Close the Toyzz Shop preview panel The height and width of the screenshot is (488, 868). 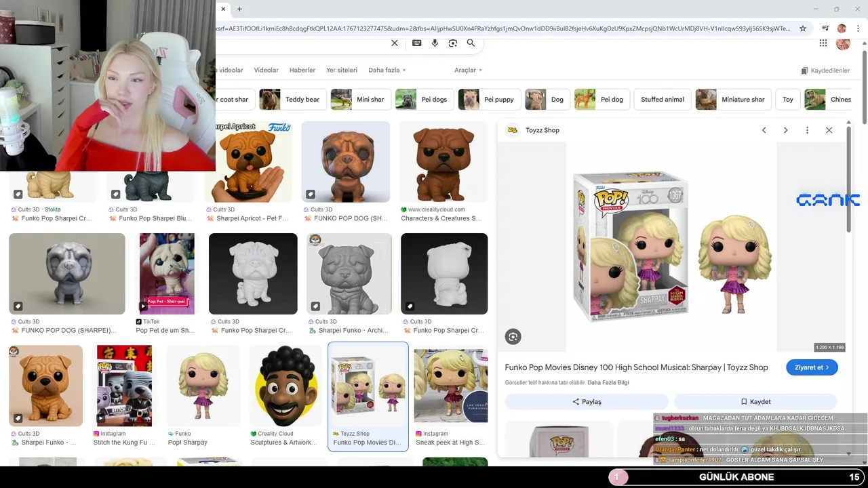pos(829,130)
